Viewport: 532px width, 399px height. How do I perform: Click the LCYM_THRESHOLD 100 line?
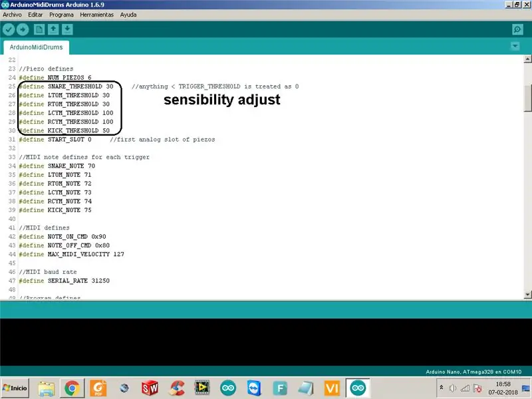(66, 113)
